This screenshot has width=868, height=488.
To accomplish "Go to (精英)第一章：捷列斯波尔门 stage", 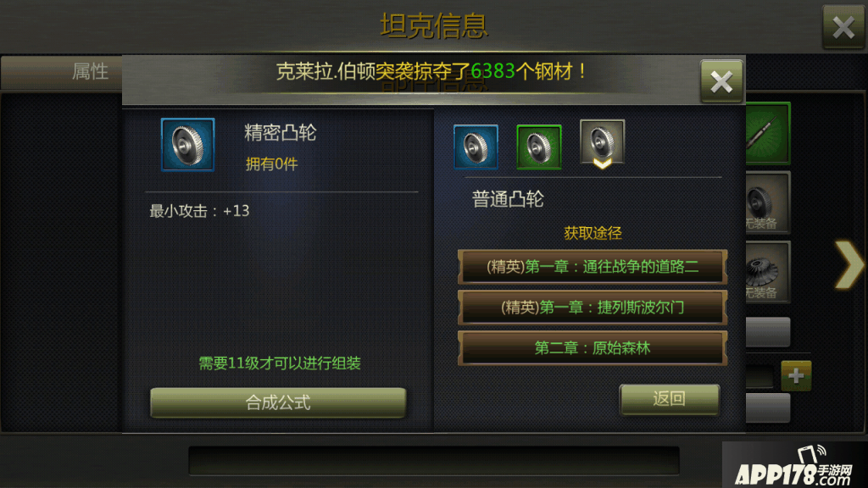I will click(x=593, y=308).
